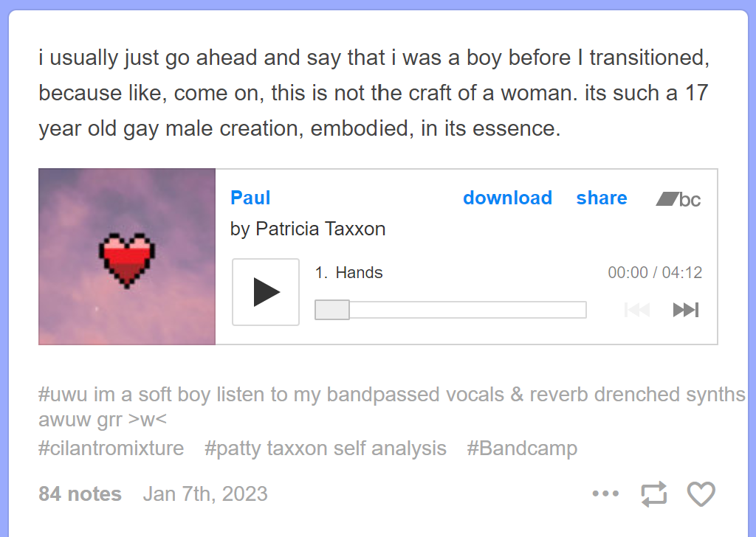Viewport: 756px width, 537px height.
Task: View the 84 notes on this post
Action: tap(80, 493)
